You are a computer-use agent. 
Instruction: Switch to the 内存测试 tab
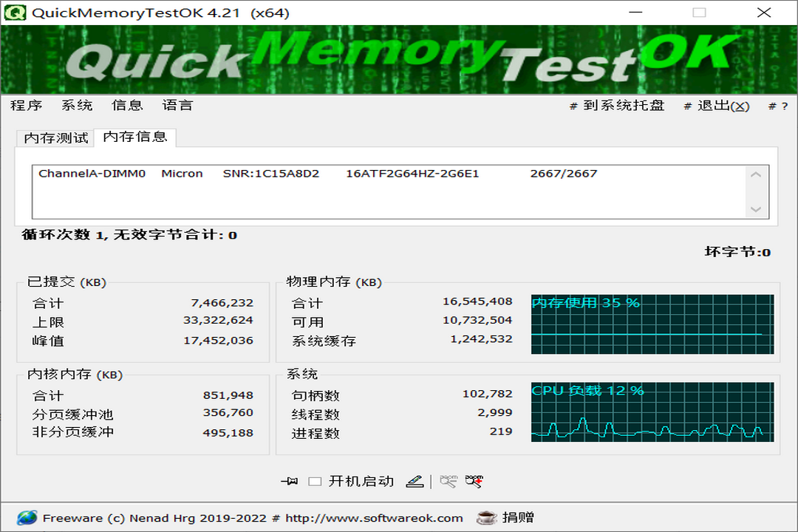click(x=55, y=137)
